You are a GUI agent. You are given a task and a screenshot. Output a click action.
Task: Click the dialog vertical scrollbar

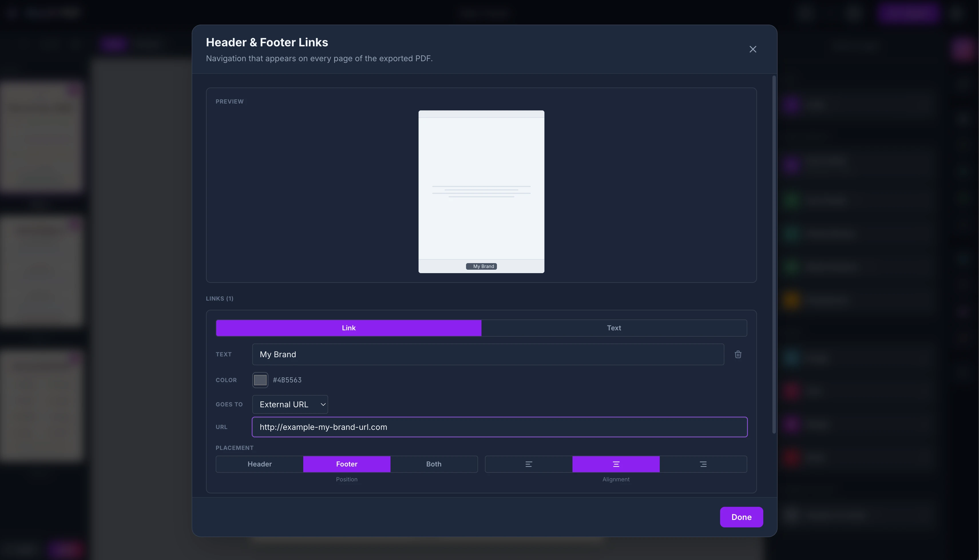[774, 254]
